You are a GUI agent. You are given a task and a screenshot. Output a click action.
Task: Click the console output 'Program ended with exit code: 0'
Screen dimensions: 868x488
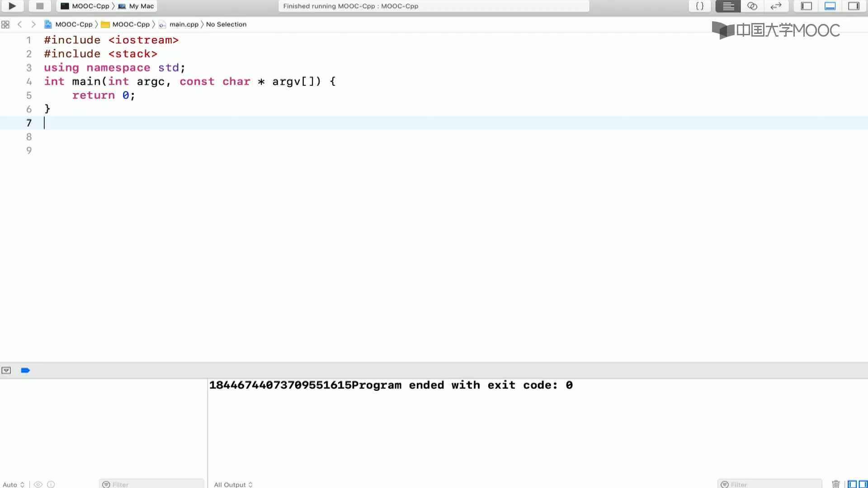coord(462,385)
